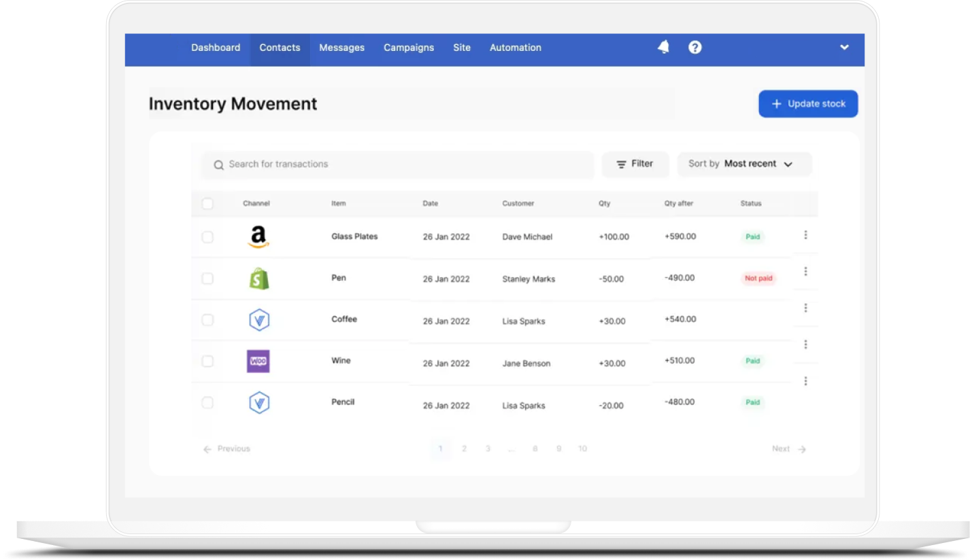Open three-dot menu for Pen row
This screenshot has height=560, width=972.
coord(805,272)
